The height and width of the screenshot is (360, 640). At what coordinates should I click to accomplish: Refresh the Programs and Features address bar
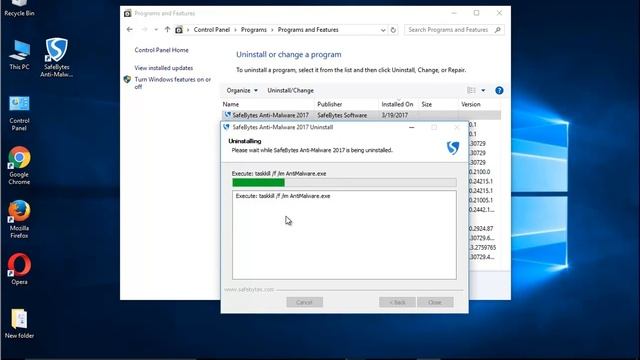coord(393,30)
